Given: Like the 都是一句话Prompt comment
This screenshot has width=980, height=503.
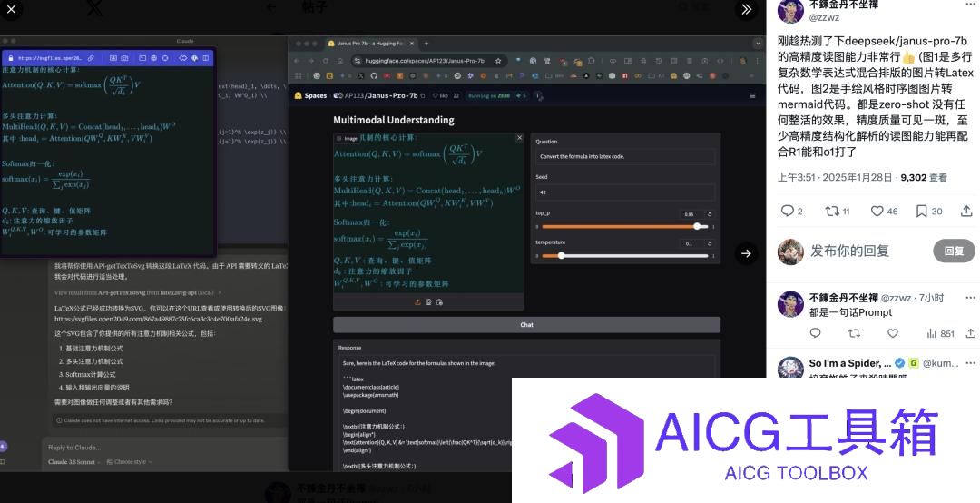Looking at the screenshot, I should [x=893, y=333].
